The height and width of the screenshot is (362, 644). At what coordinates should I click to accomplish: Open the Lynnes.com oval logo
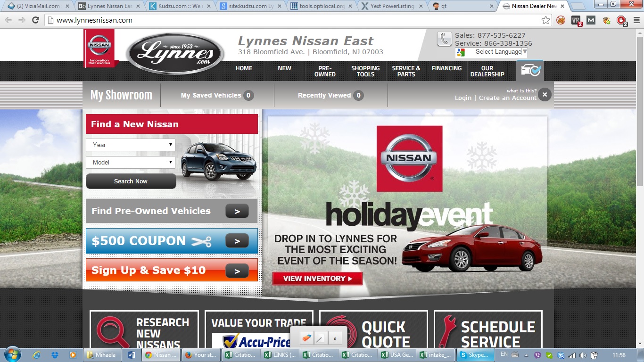click(x=175, y=54)
